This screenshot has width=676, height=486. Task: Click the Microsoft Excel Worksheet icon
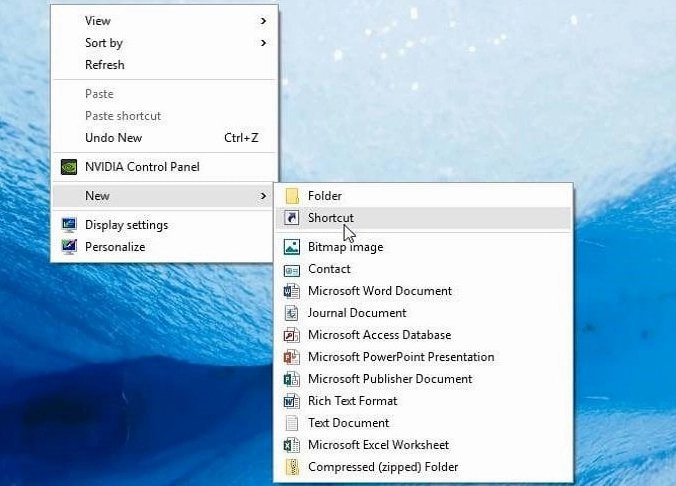click(x=292, y=445)
